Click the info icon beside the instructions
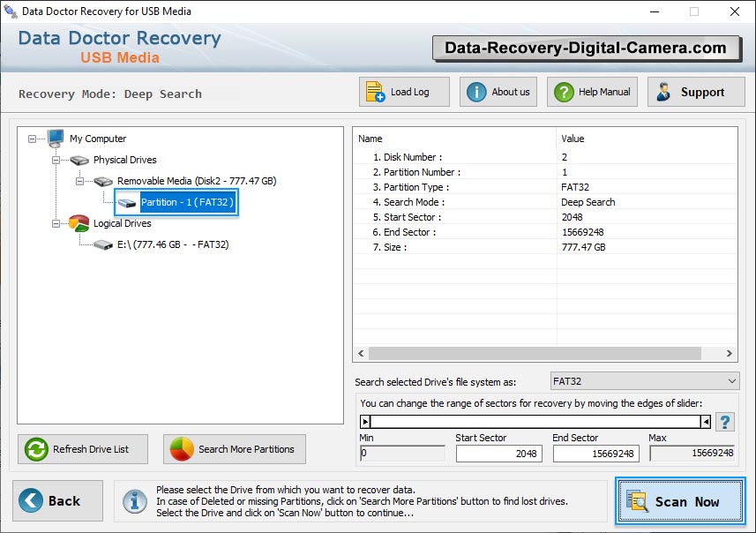This screenshot has width=756, height=533. click(134, 500)
